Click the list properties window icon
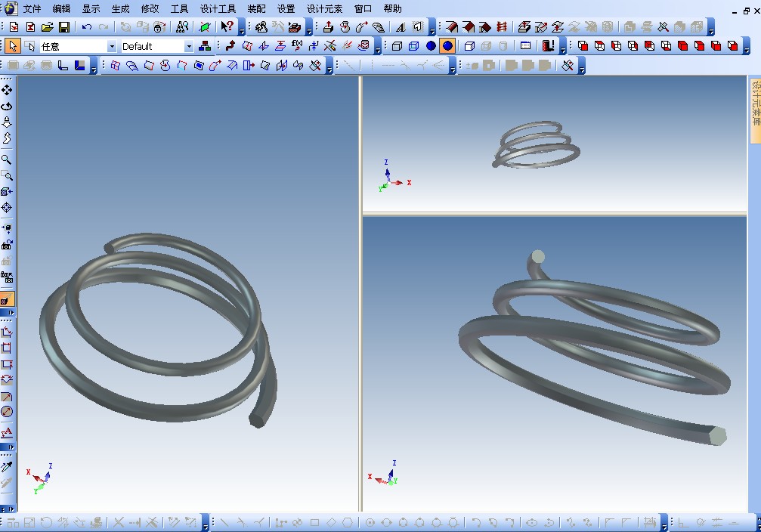The width and height of the screenshot is (761, 532). pyautogui.click(x=526, y=46)
